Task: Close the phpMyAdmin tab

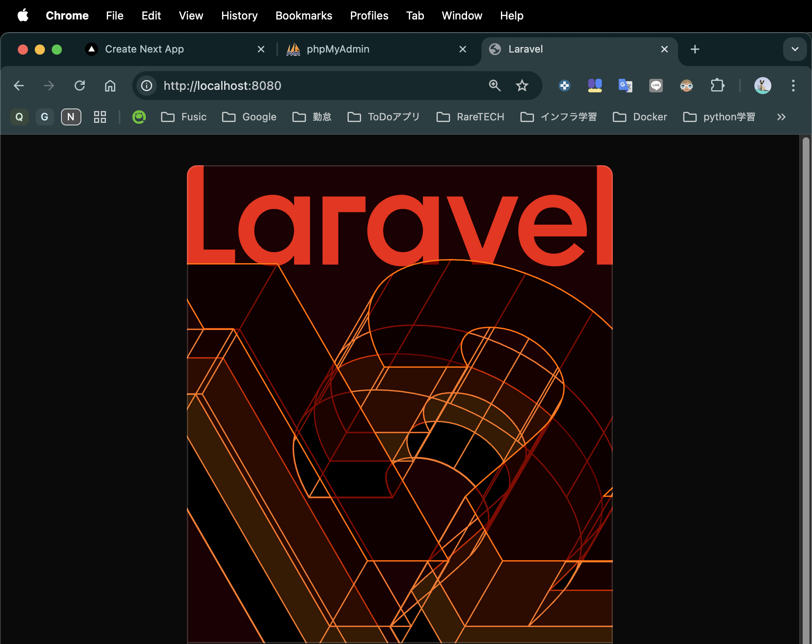Action: click(463, 49)
